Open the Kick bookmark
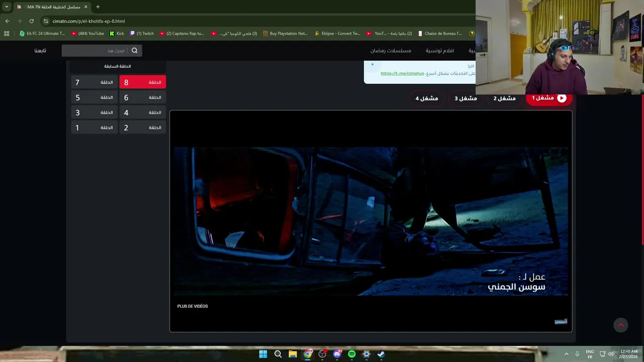644x362 pixels. pos(117,34)
